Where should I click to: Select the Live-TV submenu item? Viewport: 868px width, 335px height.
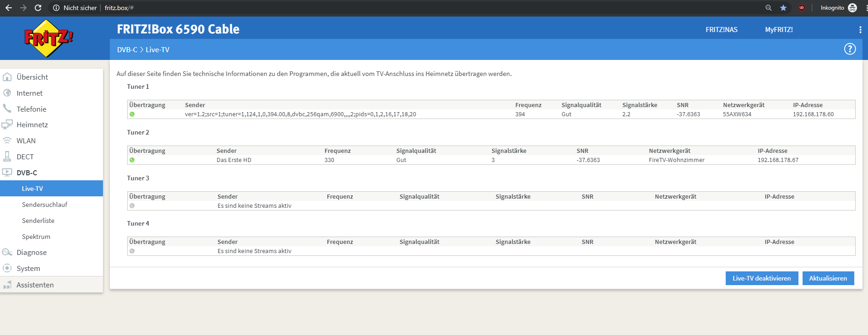point(51,189)
